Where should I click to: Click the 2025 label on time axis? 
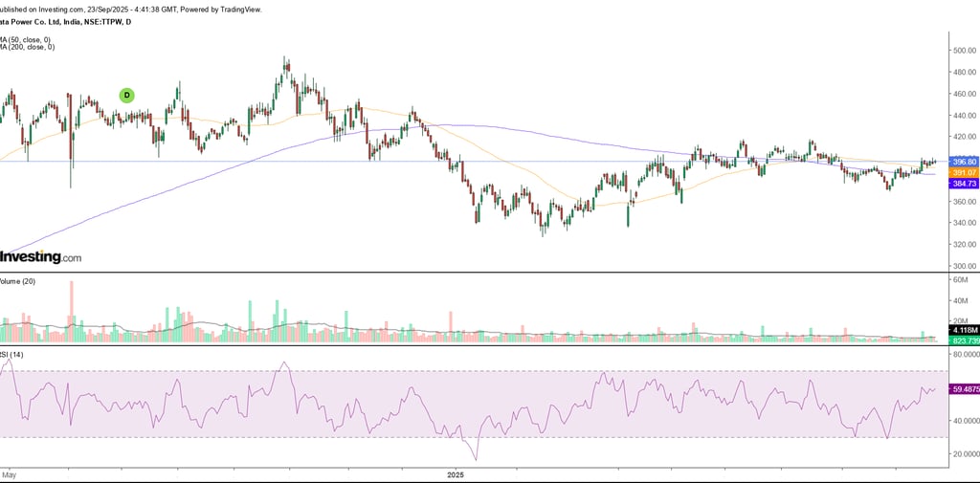point(457,475)
